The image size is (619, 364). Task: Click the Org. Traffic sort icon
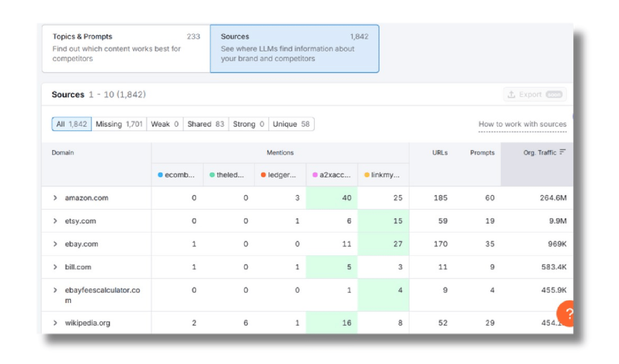point(563,152)
